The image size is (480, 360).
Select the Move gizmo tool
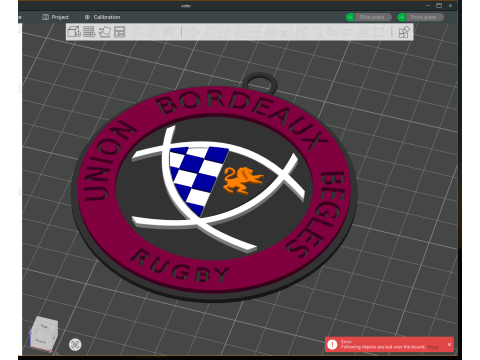point(193,32)
